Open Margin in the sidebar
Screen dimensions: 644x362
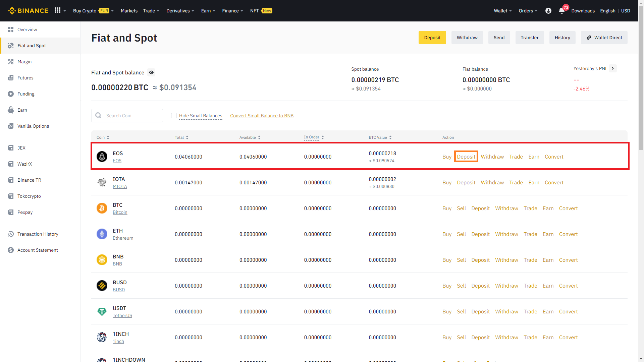tap(24, 62)
